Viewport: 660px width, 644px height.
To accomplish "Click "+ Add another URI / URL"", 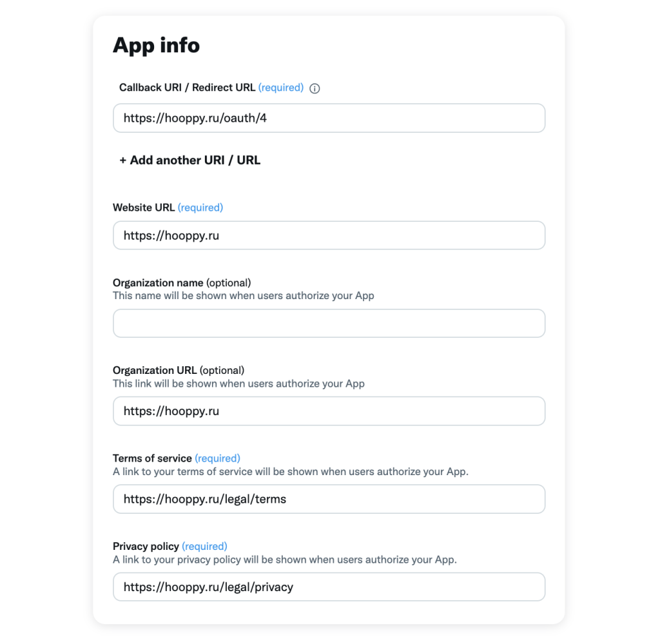I will click(x=190, y=160).
